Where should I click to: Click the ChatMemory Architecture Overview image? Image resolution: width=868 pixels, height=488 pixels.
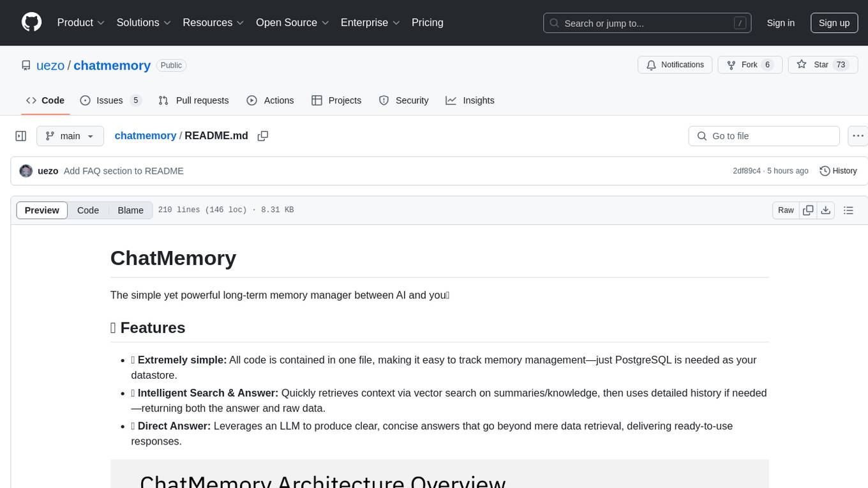pyautogui.click(x=439, y=474)
